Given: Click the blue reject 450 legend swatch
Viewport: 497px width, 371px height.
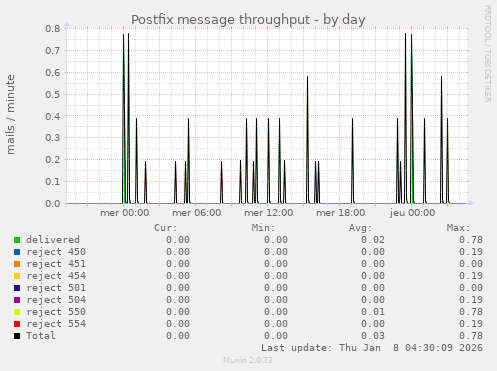Looking at the screenshot, I should click(x=17, y=252).
